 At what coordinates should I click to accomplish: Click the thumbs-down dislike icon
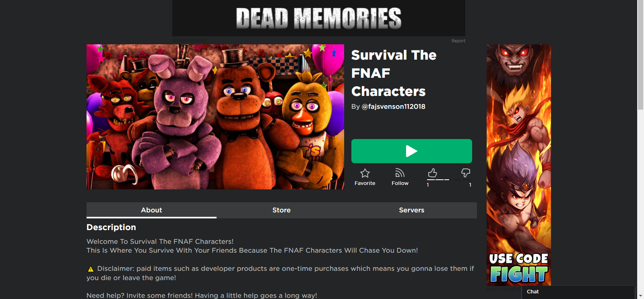466,173
